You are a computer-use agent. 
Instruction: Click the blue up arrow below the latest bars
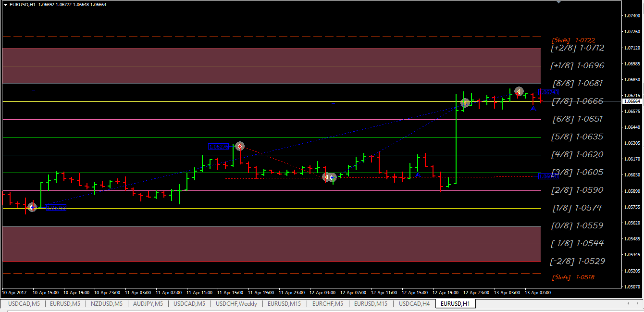point(533,109)
